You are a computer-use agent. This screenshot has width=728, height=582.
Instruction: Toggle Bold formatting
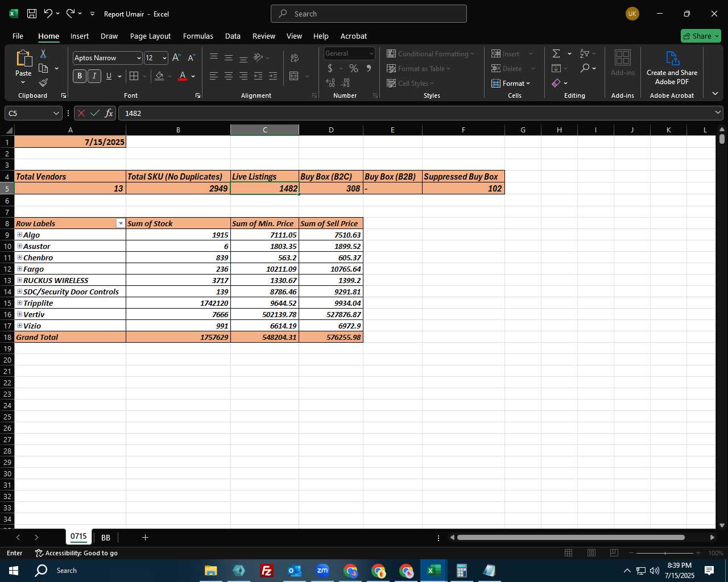(80, 76)
